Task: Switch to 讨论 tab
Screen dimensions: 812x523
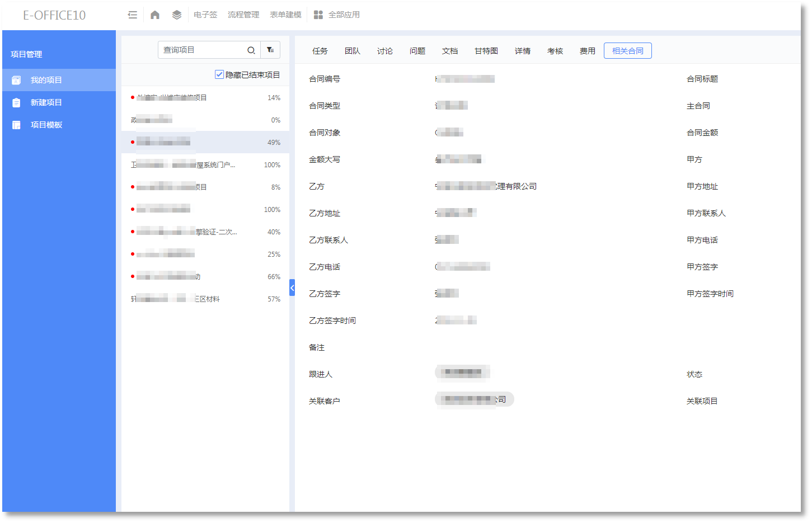Action: (x=385, y=51)
